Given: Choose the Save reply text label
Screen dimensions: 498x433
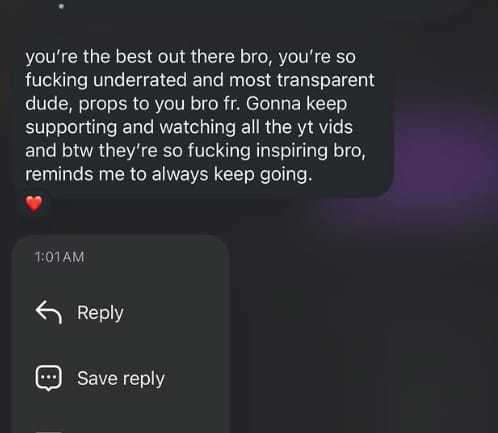Looking at the screenshot, I should pos(121,379).
